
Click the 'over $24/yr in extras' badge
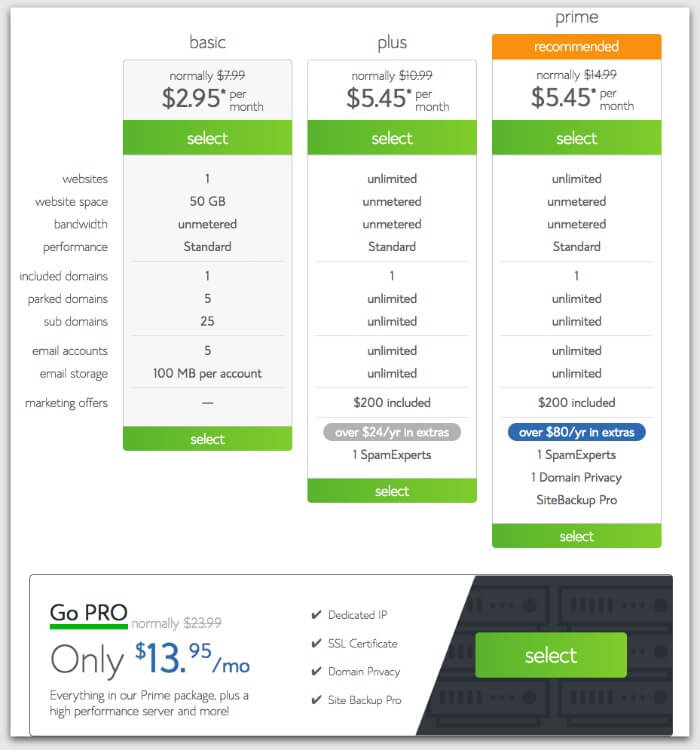(392, 432)
